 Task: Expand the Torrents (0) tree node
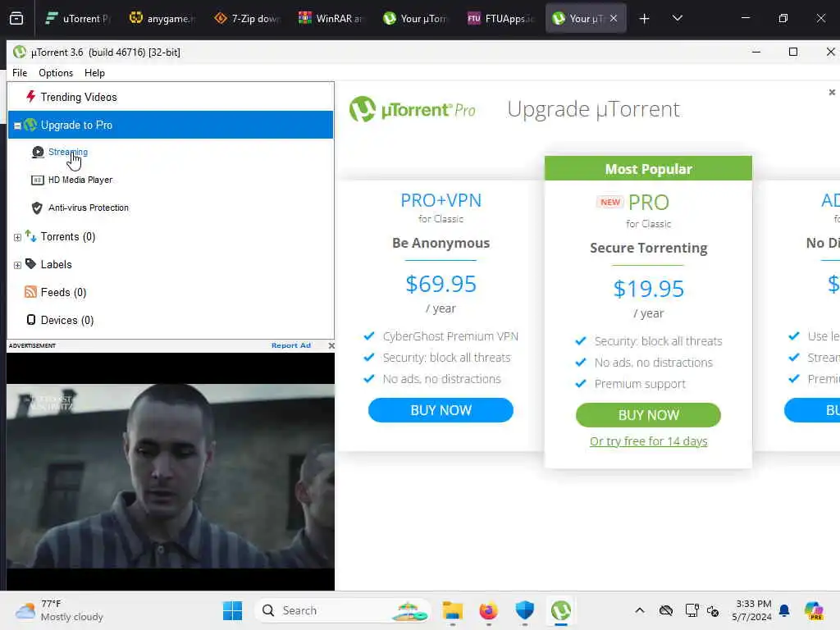pyautogui.click(x=17, y=237)
